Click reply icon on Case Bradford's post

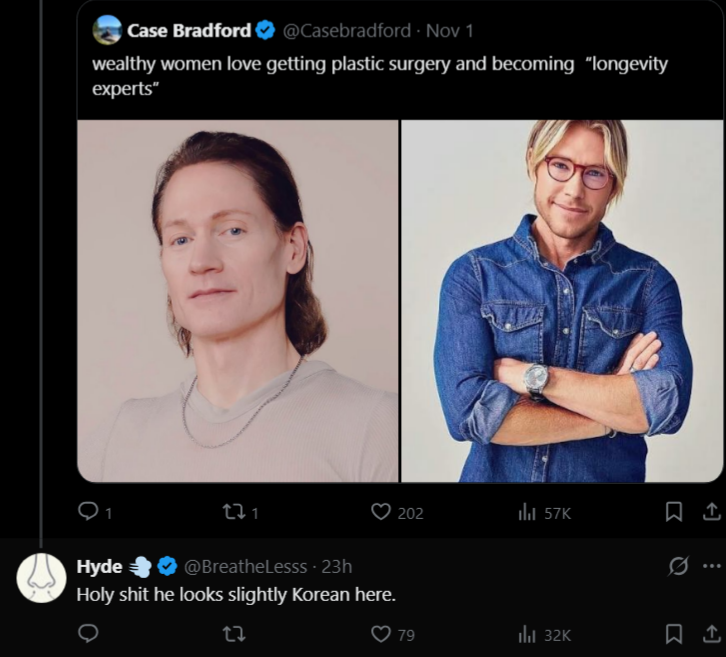88,512
